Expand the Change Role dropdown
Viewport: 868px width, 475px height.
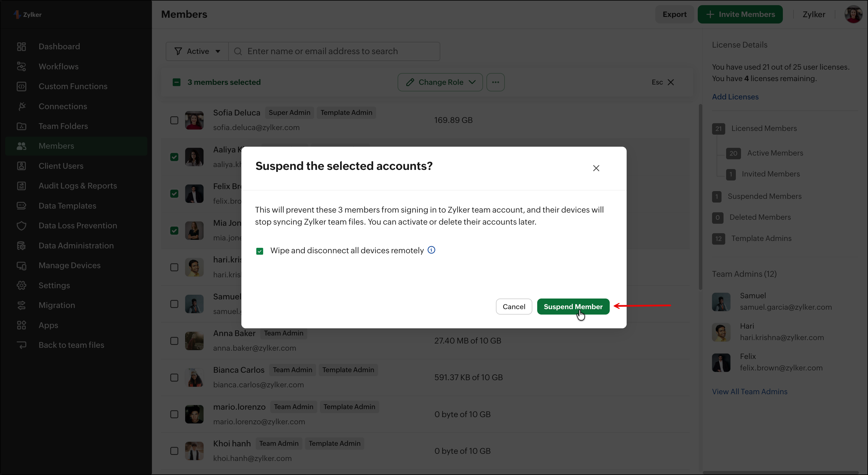coord(440,82)
